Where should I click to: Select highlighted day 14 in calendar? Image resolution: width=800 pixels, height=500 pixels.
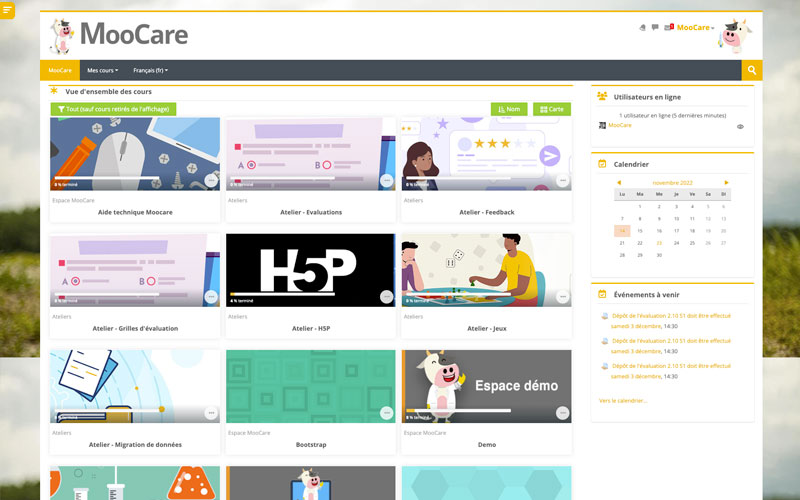[x=622, y=231]
